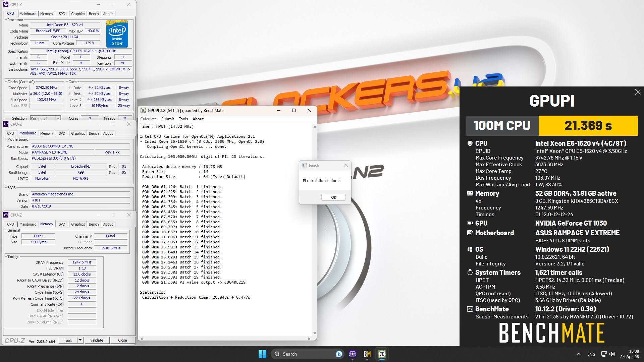The image size is (644, 362).
Task: Open the network icon in the system tray
Action: coord(604,354)
